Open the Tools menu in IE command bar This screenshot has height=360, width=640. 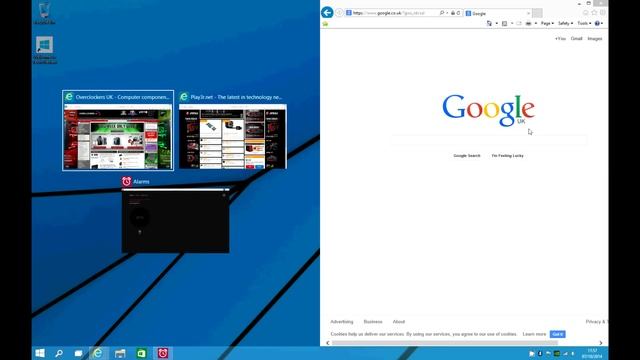[584, 24]
